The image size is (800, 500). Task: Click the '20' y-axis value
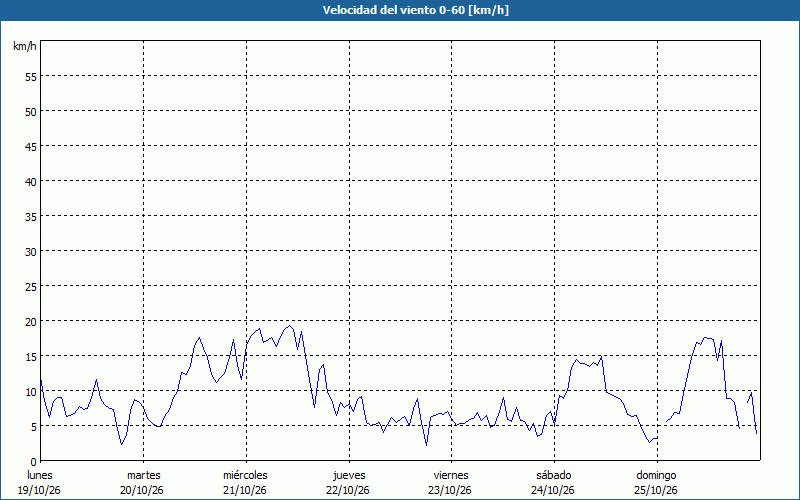tap(31, 322)
